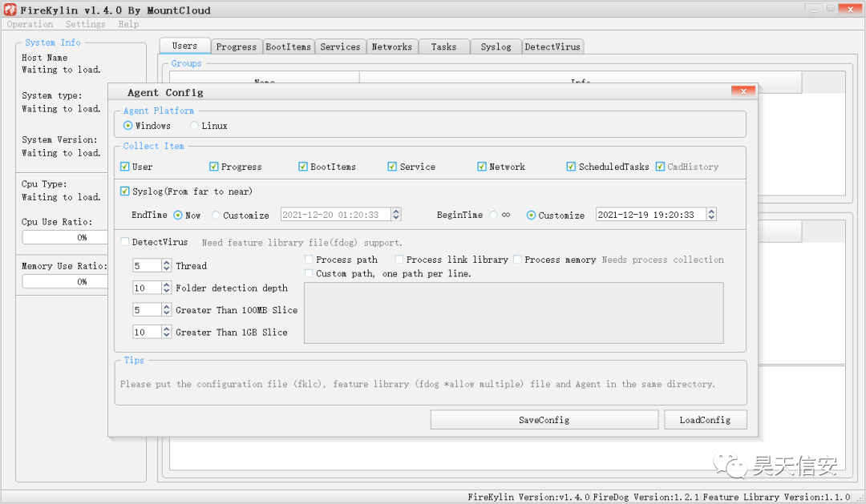Switch to the DetectVirus tab
This screenshot has width=866, height=504.
click(x=552, y=47)
